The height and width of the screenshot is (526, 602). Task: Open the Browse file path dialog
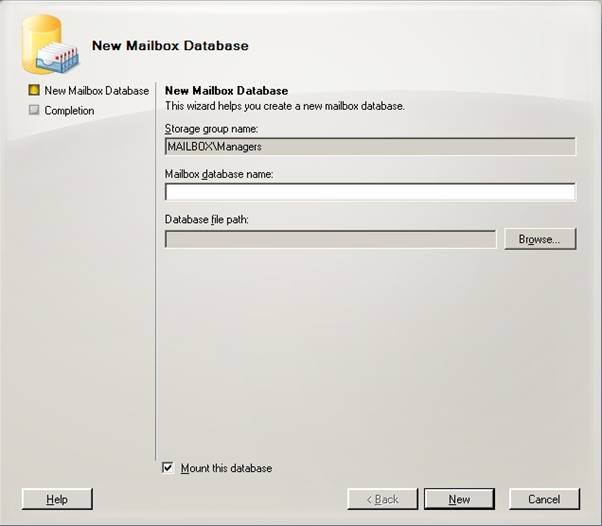(x=540, y=239)
